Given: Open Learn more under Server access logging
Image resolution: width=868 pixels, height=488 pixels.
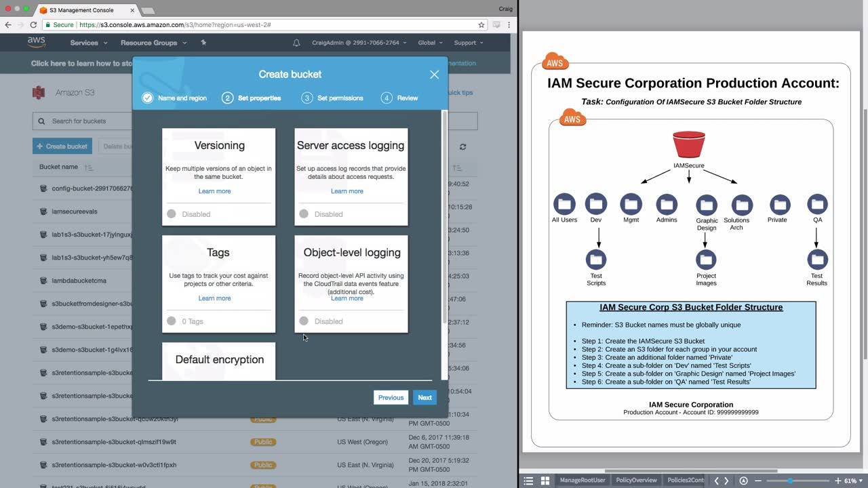Looking at the screenshot, I should click(x=347, y=191).
